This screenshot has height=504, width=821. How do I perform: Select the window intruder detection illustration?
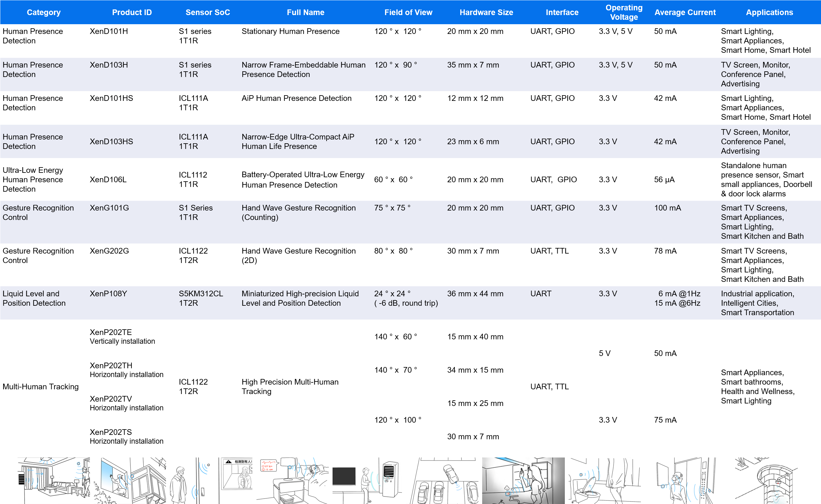pos(129,480)
